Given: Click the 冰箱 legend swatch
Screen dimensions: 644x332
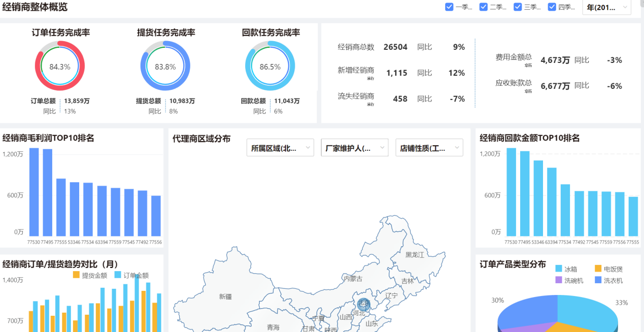Looking at the screenshot, I should pos(559,269).
